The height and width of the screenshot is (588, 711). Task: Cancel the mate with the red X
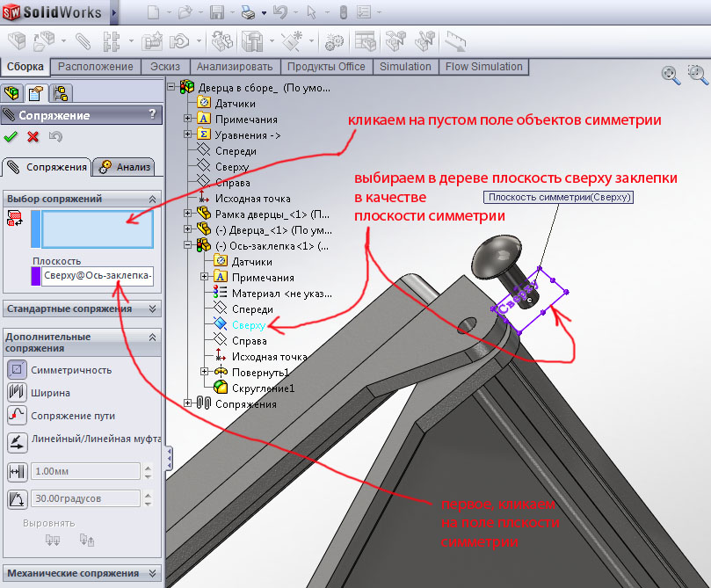point(33,136)
